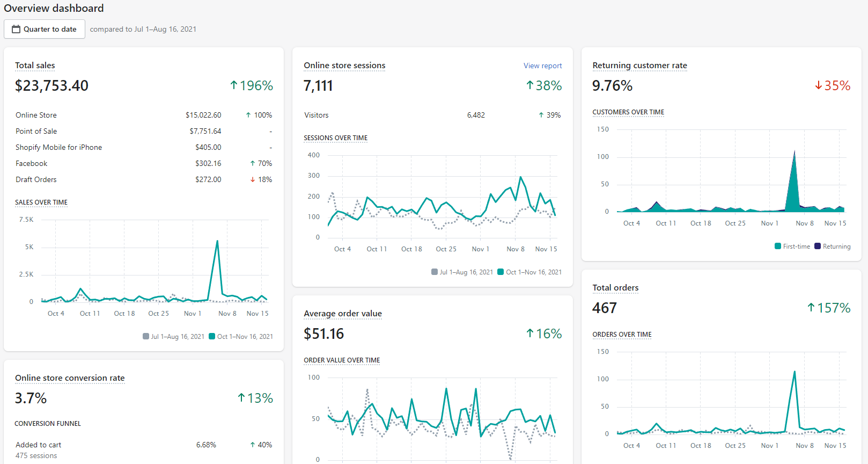Screen dimensions: 868x464
Task: Click the gray Jul 1–Aug 16 swatch in sessions legend
Action: 435,272
